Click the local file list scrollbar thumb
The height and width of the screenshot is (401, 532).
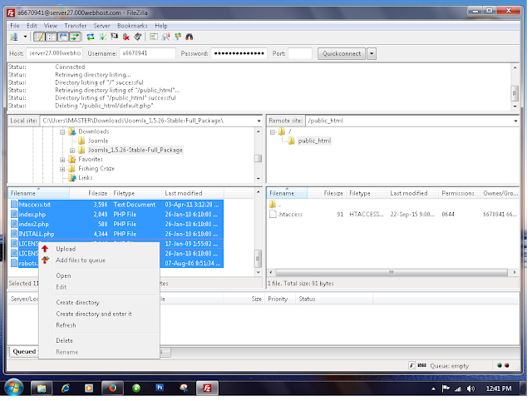click(258, 259)
